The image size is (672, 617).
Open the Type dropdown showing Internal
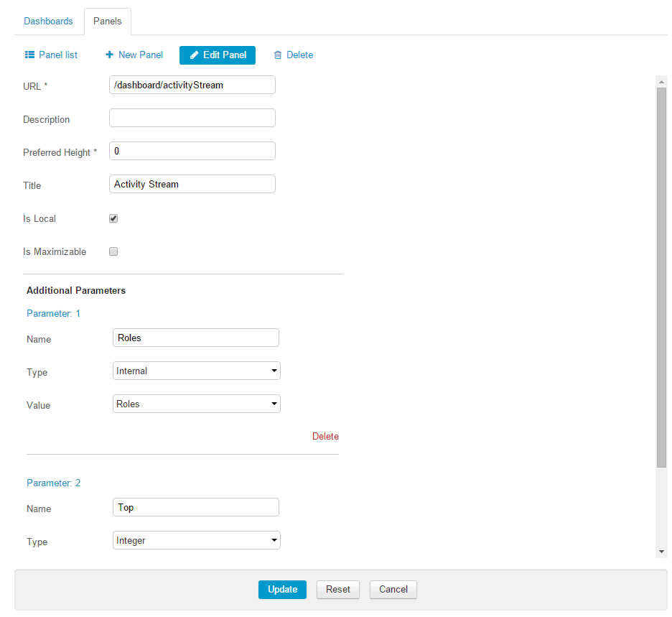click(x=197, y=371)
